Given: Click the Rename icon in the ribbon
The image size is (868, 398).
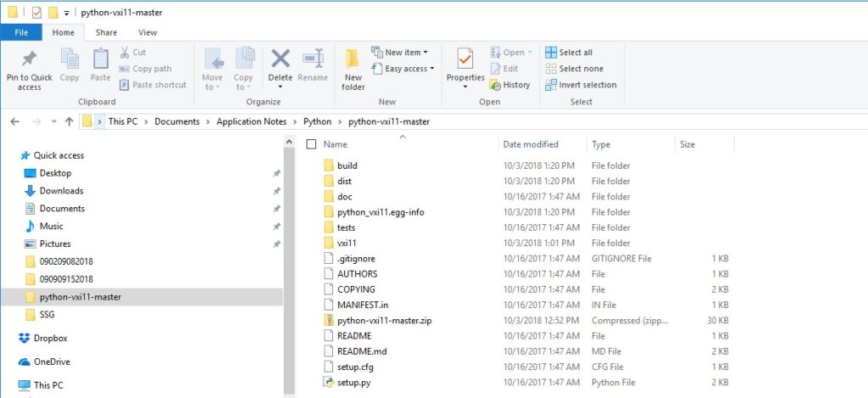Looking at the screenshot, I should tap(313, 59).
